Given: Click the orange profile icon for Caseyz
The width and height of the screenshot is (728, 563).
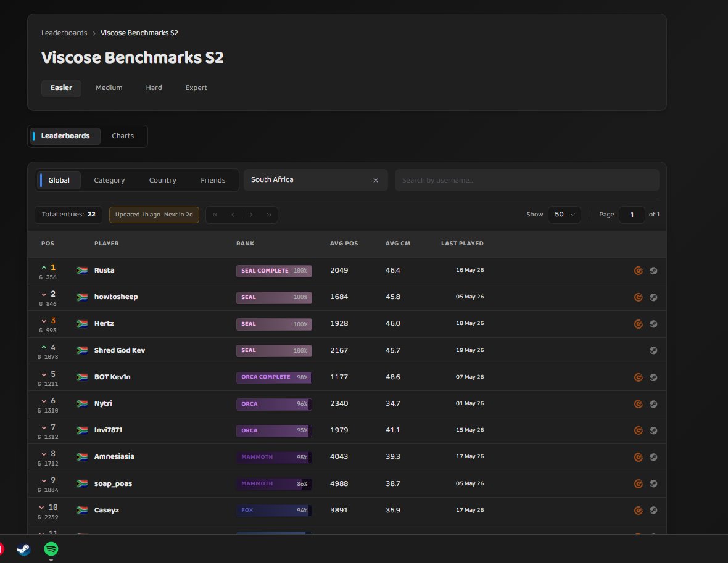Looking at the screenshot, I should pos(639,510).
